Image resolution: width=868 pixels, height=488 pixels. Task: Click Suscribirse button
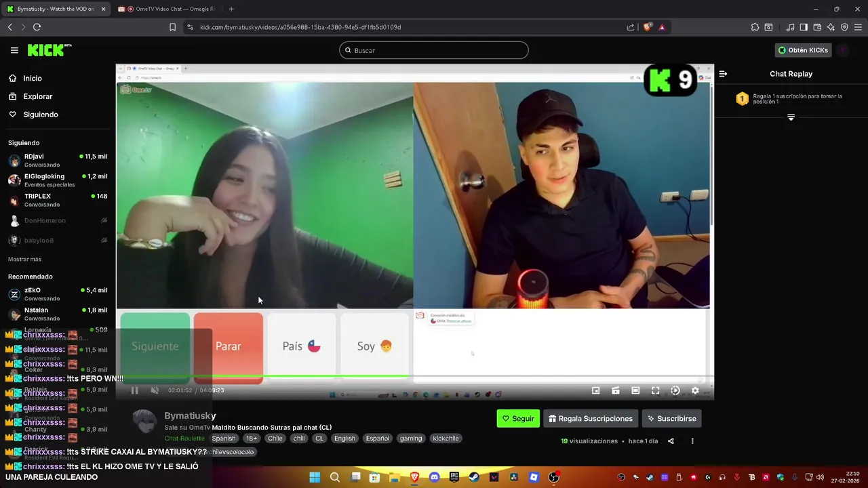tap(671, 419)
